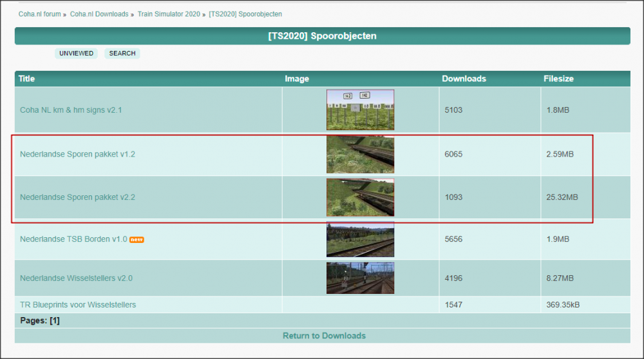Open Nederlandse Sporen pakket v1.2 download

click(77, 155)
